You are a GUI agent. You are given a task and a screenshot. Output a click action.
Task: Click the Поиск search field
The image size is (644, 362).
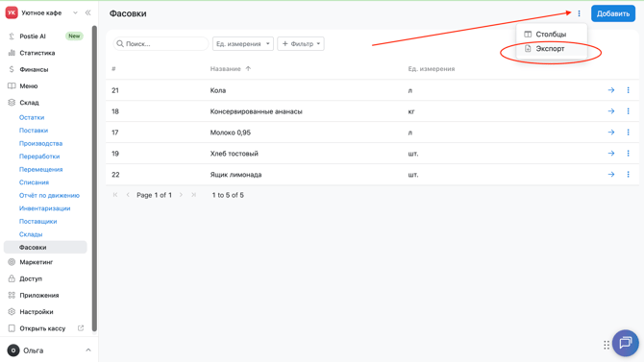pyautogui.click(x=161, y=43)
